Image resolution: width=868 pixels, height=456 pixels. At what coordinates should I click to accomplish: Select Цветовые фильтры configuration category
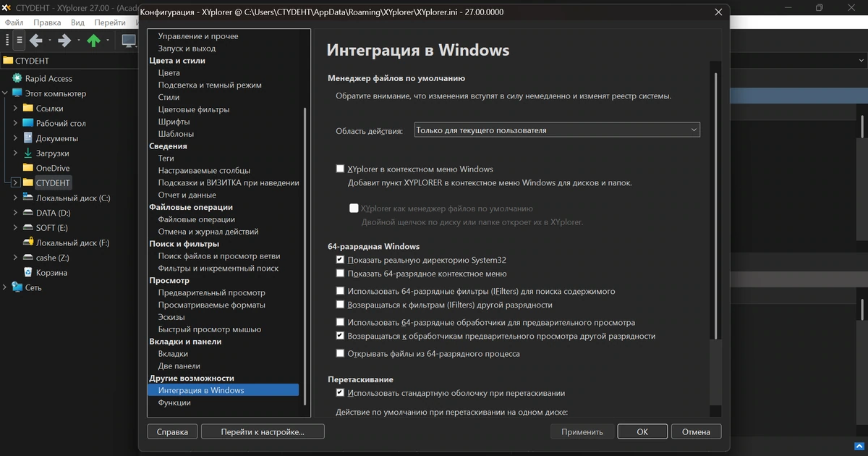tap(194, 109)
